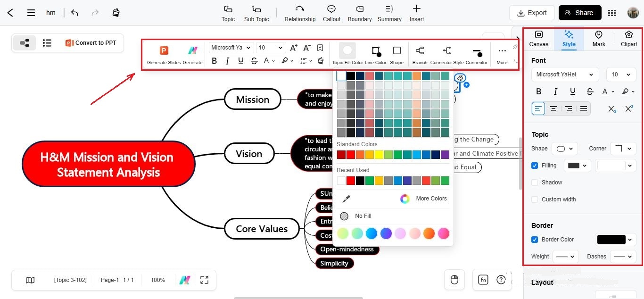The width and height of the screenshot is (644, 299).
Task: Click the Share button
Action: (x=580, y=13)
